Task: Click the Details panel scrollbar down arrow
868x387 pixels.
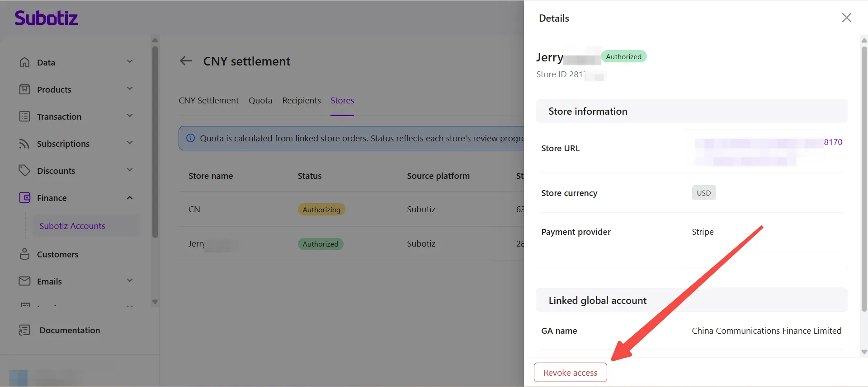Action: (x=864, y=352)
